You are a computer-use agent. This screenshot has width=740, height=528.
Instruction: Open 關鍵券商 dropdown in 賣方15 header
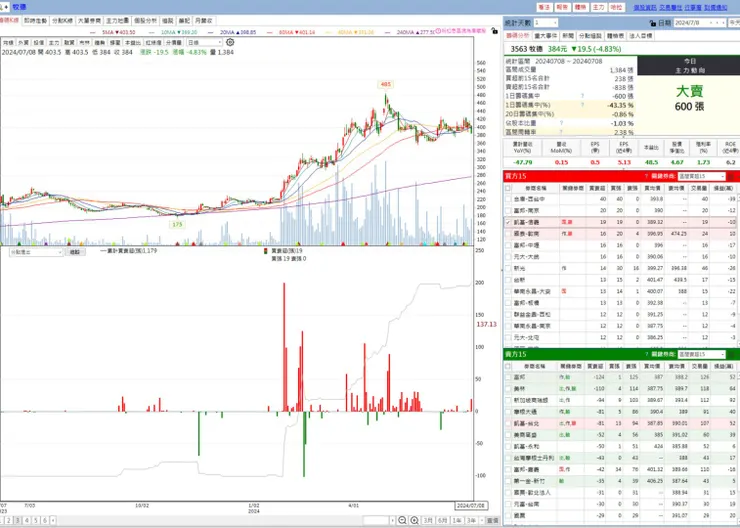click(x=701, y=354)
